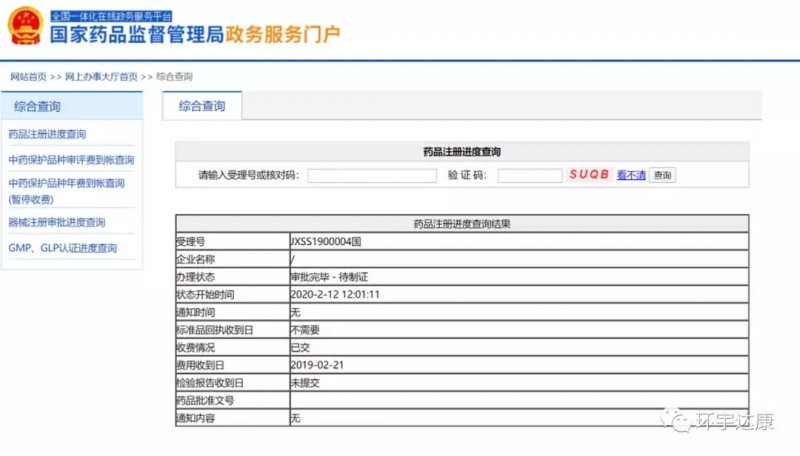Viewport: 800px width, 456px height.
Task: Select timestamp 2020-2-12 12:01:11
Action: [335, 295]
